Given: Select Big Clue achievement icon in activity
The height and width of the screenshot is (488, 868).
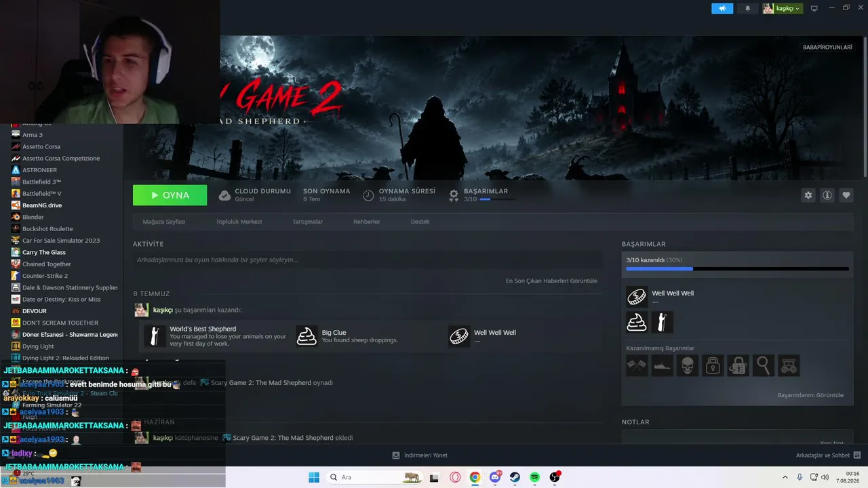Looking at the screenshot, I should pyautogui.click(x=307, y=336).
